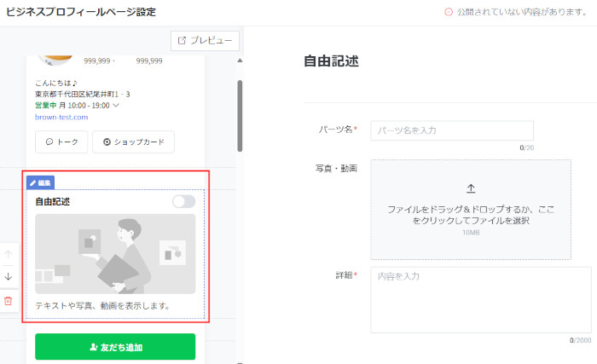Click the address text 東京都千代田区紀尾井町1-3
Viewport: 597px width, 364px height.
click(82, 94)
